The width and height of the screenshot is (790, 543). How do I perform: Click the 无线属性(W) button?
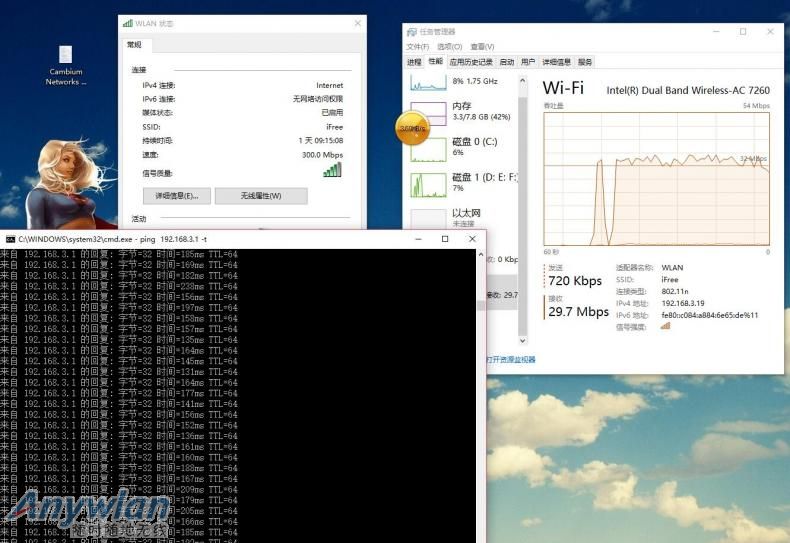[261, 196]
